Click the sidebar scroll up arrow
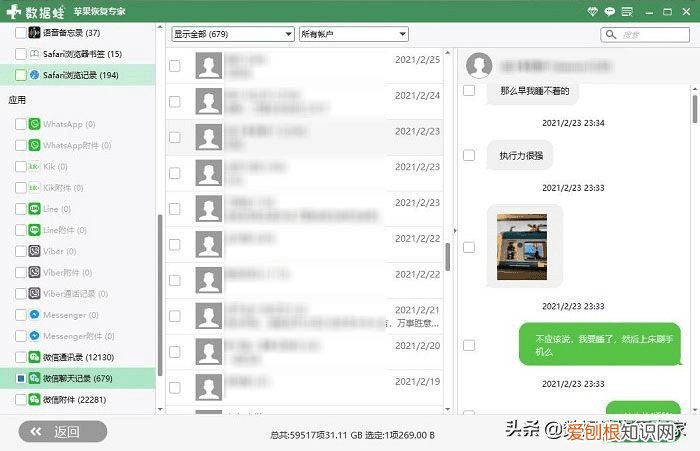The height and width of the screenshot is (451, 700). tap(160, 27)
